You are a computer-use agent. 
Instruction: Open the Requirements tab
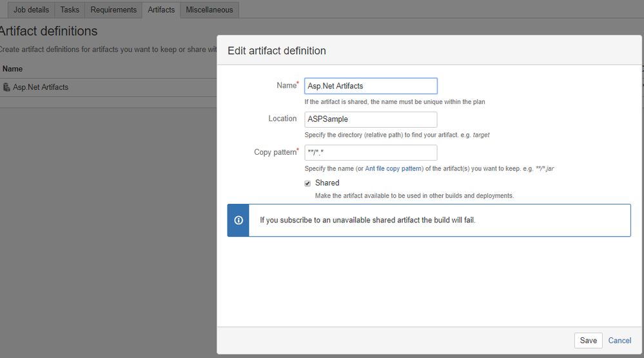click(x=113, y=10)
